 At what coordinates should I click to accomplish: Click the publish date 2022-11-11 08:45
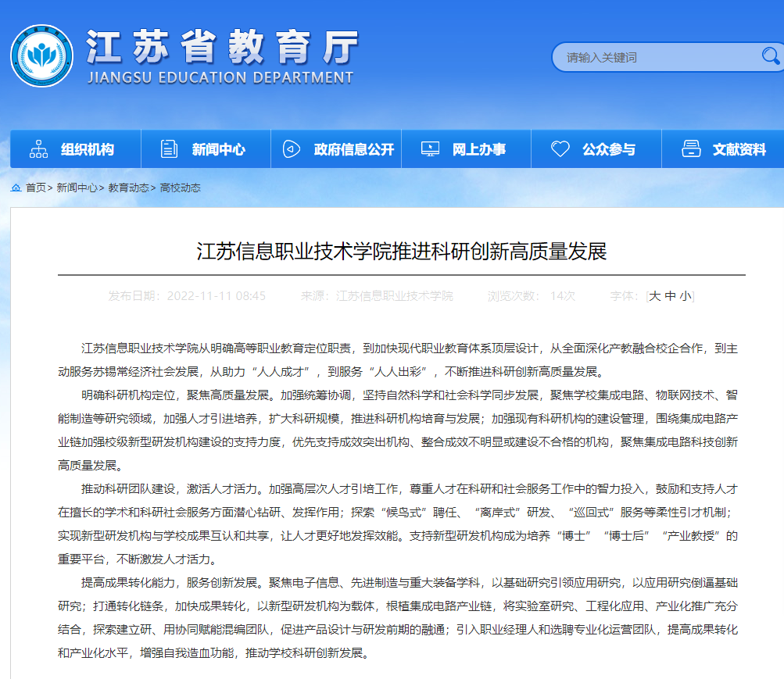coord(216,296)
